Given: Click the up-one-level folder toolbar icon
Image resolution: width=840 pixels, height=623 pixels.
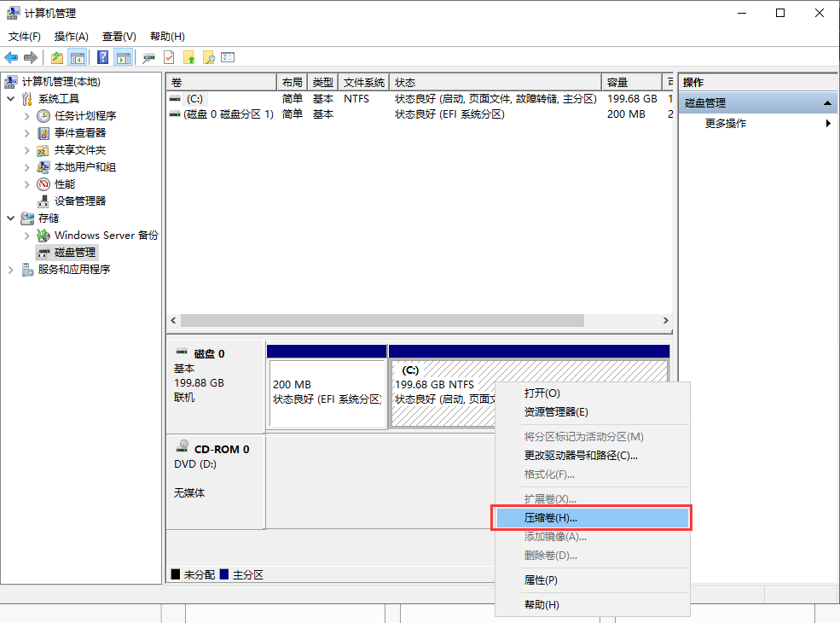Looking at the screenshot, I should [57, 57].
